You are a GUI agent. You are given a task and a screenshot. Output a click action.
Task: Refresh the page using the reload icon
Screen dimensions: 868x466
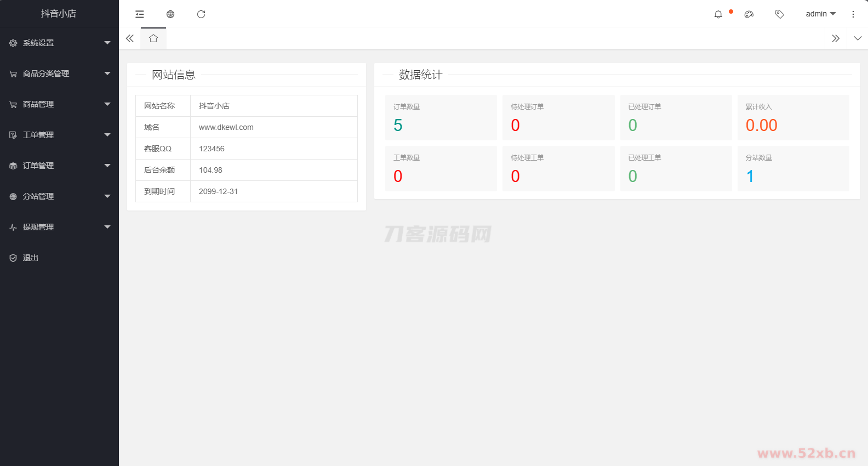(x=201, y=14)
